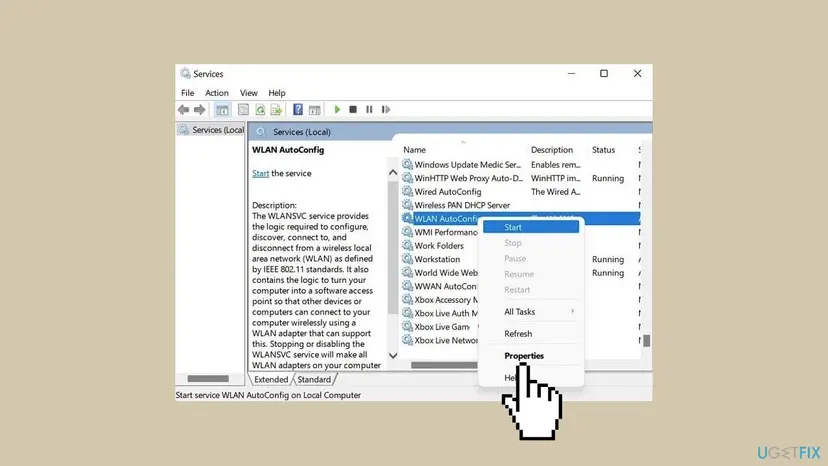Viewport: 828px width, 466px height.
Task: Click the Services title bar gear icon
Action: [185, 73]
